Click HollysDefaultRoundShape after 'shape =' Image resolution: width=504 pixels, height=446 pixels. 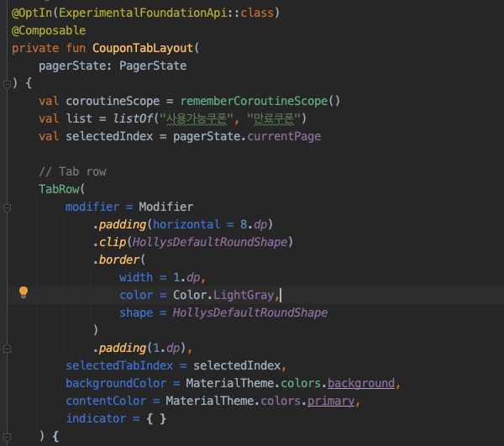click(x=250, y=312)
